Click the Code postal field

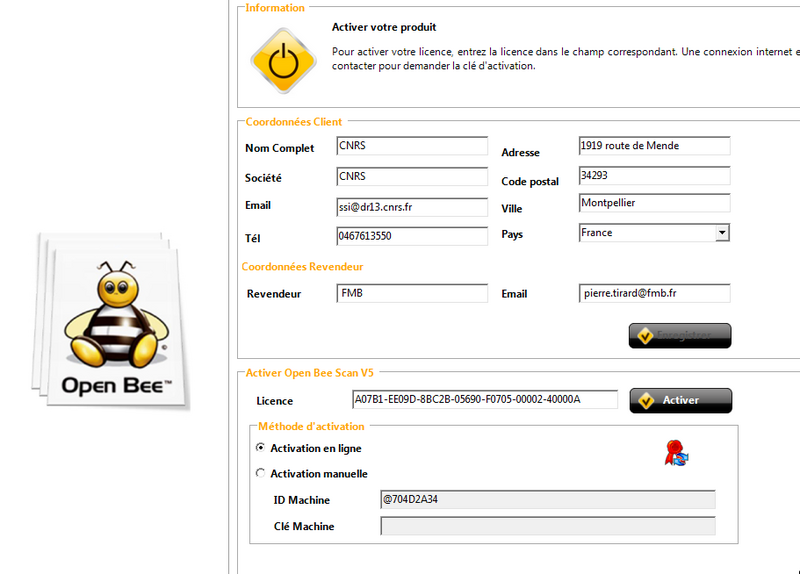(x=654, y=176)
